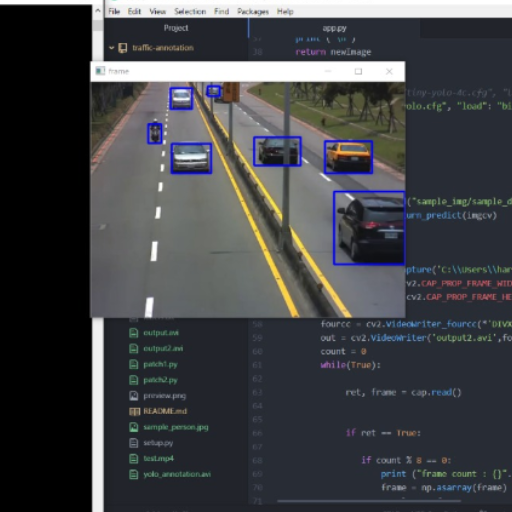Open patch1.py file

coord(160,364)
